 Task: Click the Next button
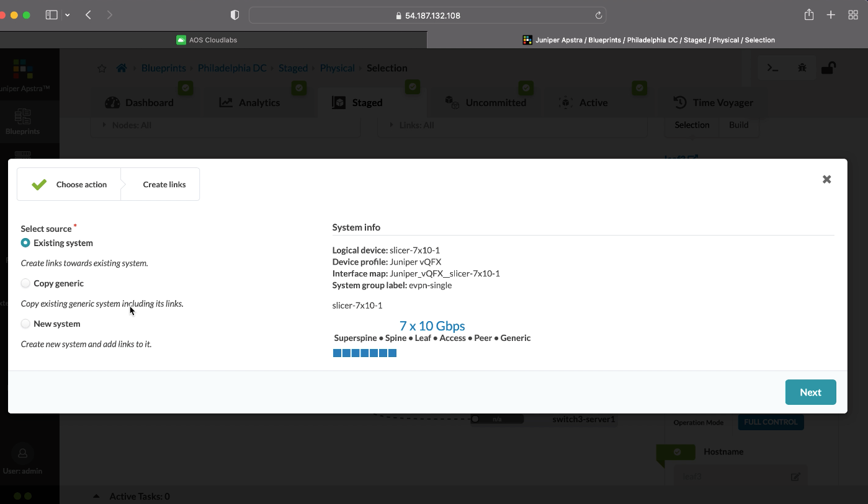point(810,392)
